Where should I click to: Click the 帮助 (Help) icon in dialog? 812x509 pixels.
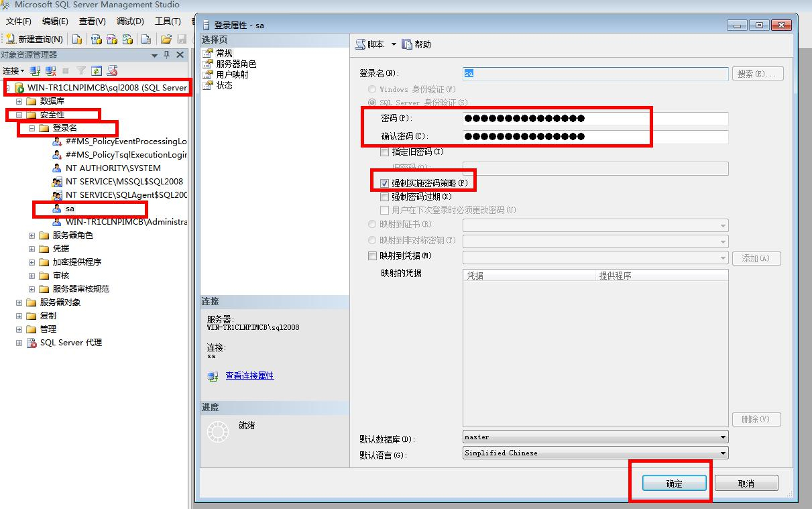(416, 44)
